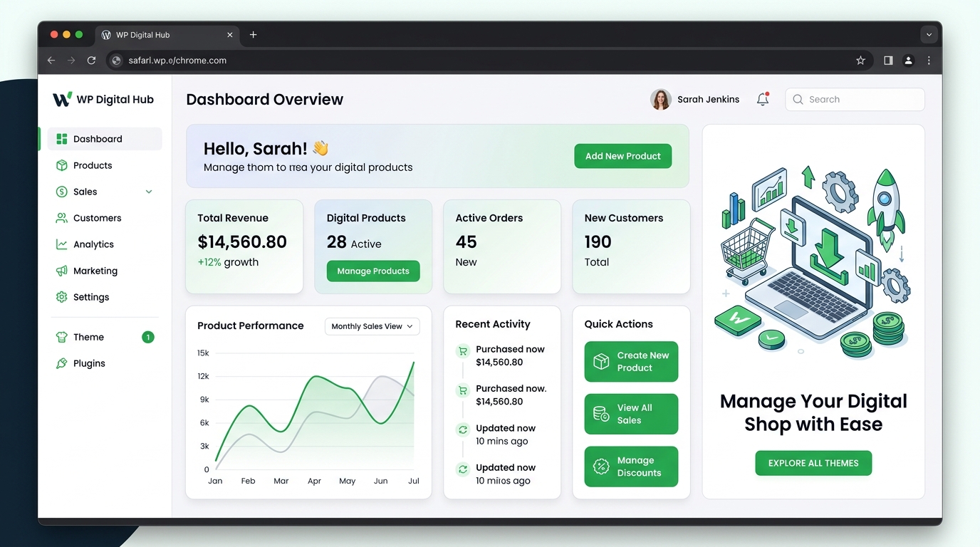Click the Jul label on chart axis
980x547 pixels.
coord(413,481)
